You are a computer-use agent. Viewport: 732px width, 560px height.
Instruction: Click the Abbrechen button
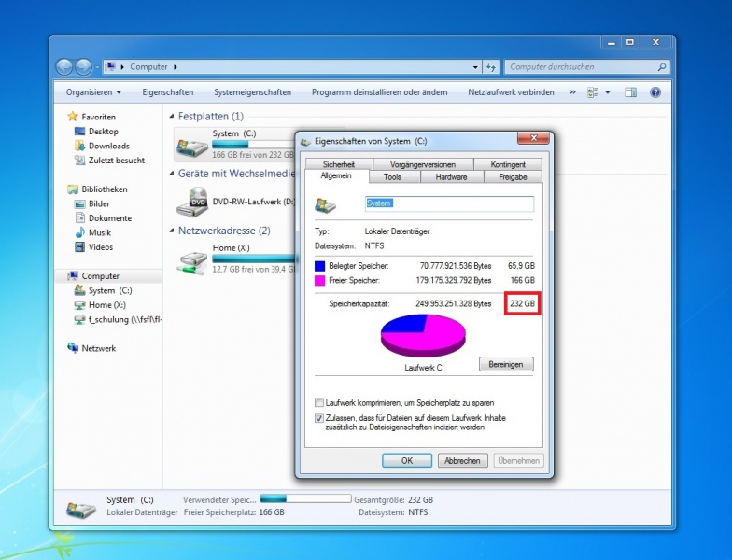(x=463, y=461)
